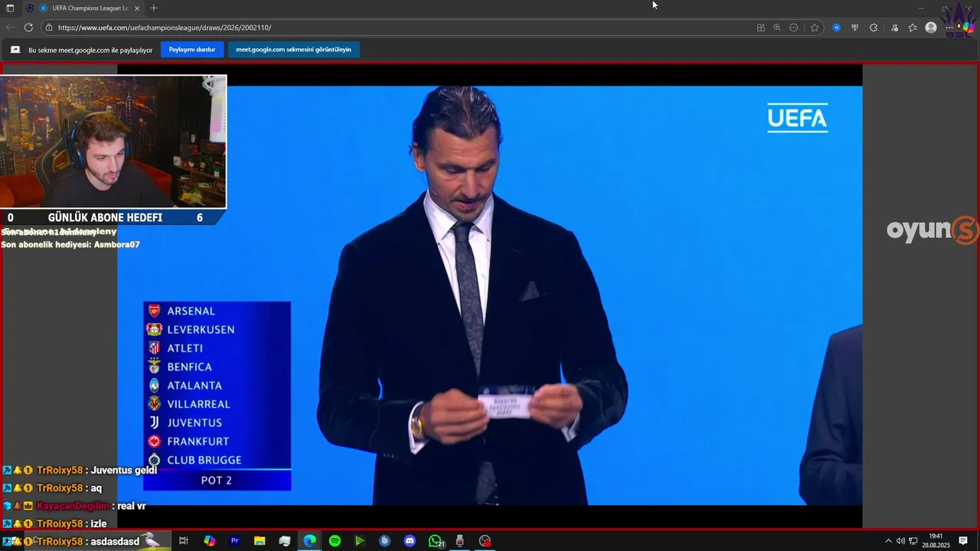This screenshot has width=980, height=551.
Task: Open Task View in the taskbar
Action: (x=184, y=541)
